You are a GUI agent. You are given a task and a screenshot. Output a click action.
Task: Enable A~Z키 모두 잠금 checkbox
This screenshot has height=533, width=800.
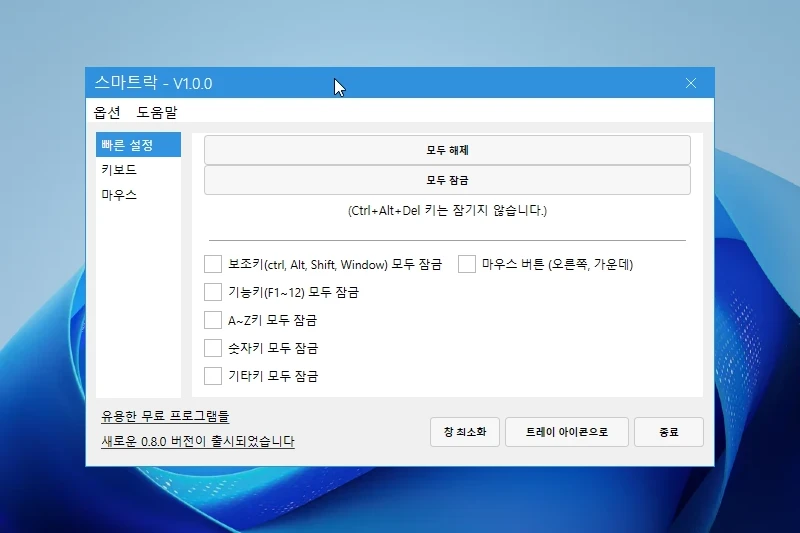click(213, 320)
